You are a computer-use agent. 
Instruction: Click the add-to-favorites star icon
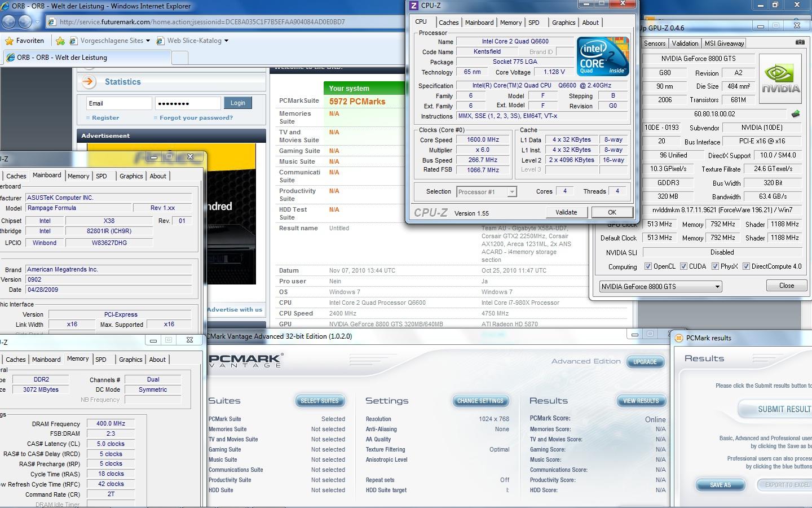point(60,41)
